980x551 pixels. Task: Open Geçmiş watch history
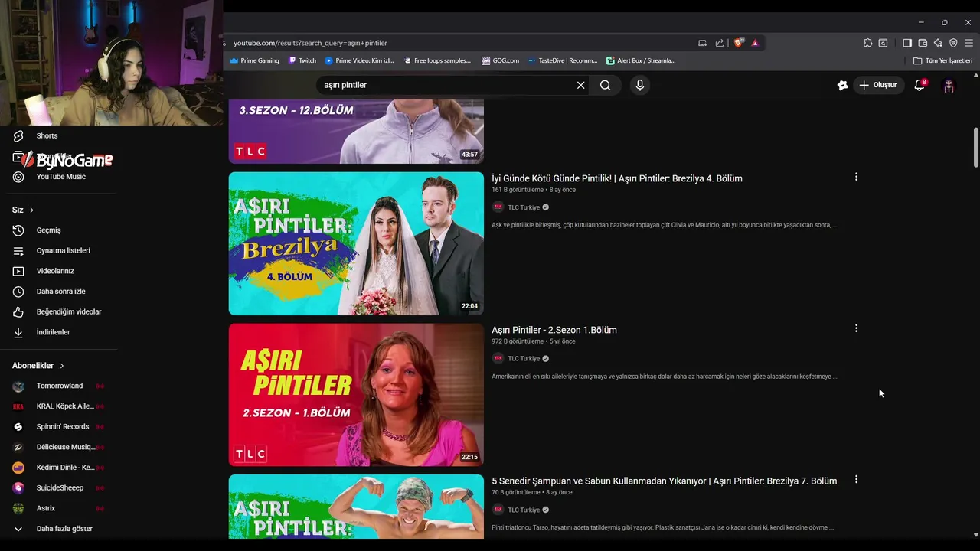pyautogui.click(x=48, y=230)
